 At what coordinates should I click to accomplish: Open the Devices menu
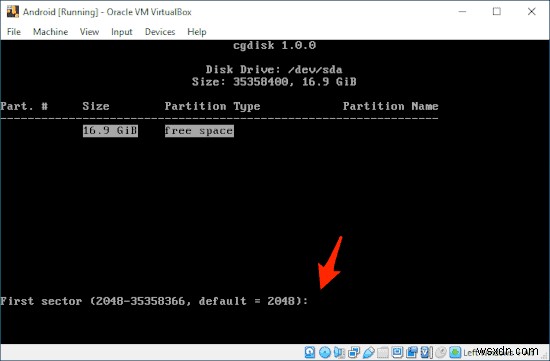[x=160, y=32]
